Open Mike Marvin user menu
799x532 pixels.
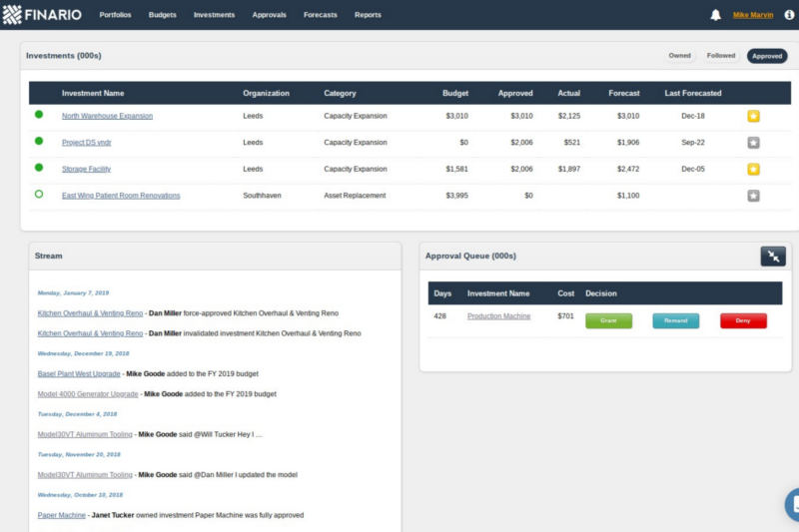point(753,15)
